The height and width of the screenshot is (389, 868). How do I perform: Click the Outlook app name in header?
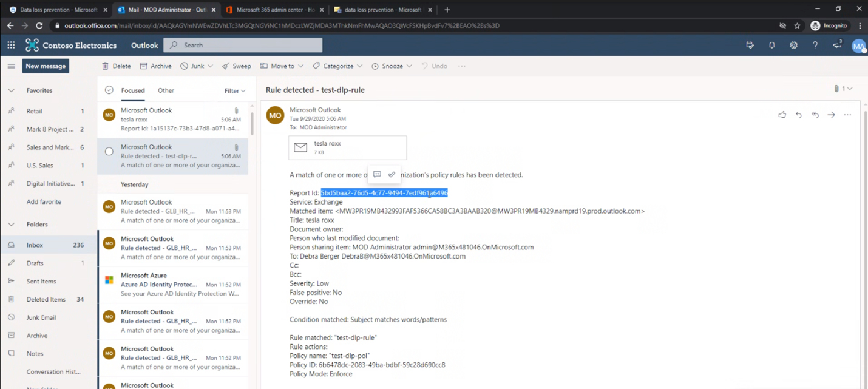[144, 46]
